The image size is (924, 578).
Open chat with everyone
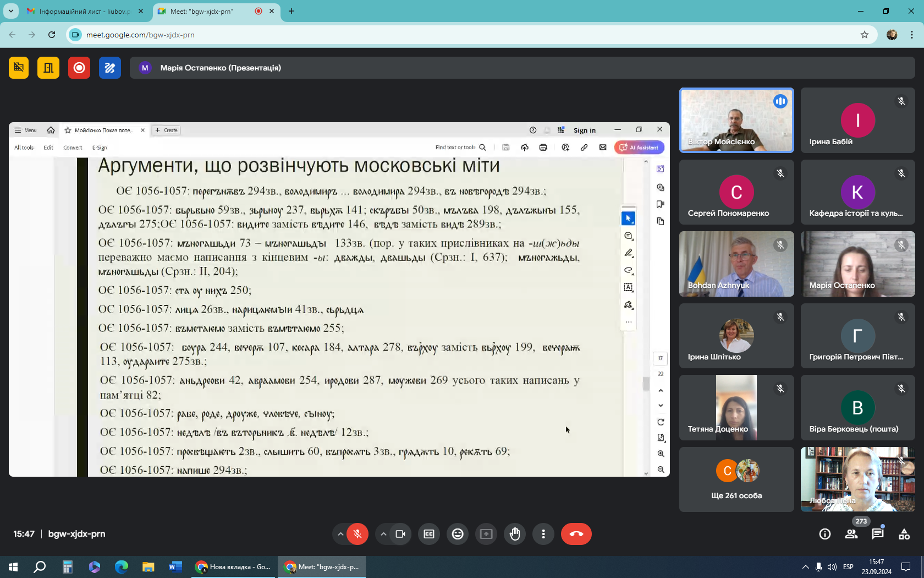coord(877,534)
